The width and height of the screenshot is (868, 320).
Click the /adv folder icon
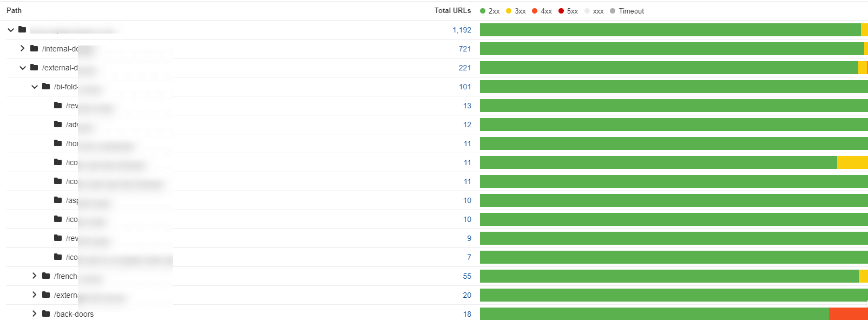[x=58, y=124]
